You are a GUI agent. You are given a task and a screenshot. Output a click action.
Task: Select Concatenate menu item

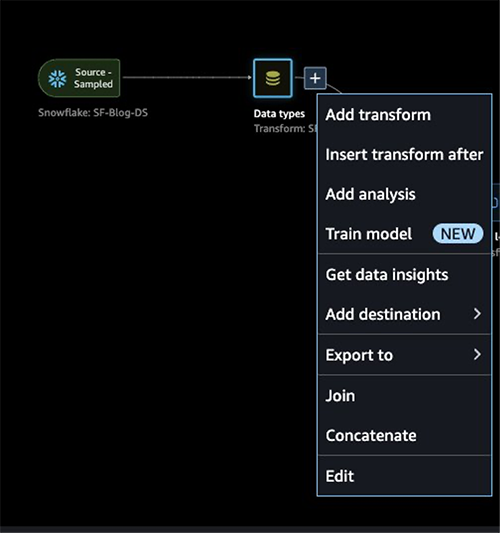click(404, 435)
